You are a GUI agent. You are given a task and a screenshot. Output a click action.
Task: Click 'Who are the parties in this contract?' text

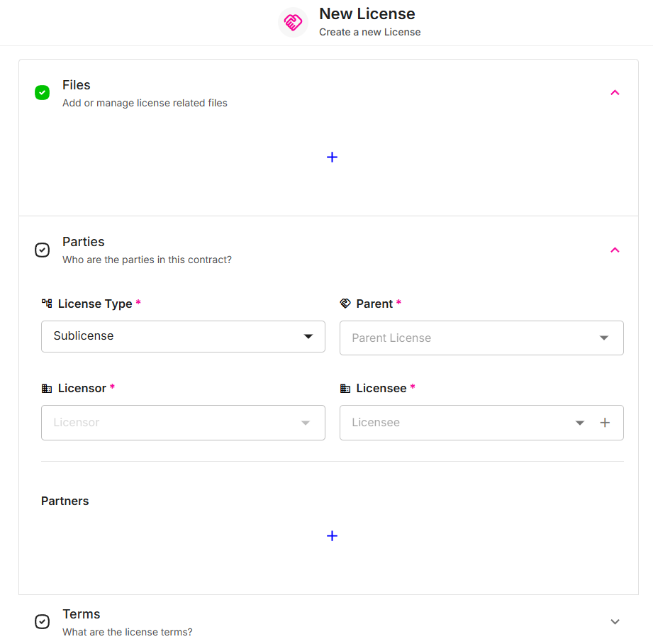147,260
